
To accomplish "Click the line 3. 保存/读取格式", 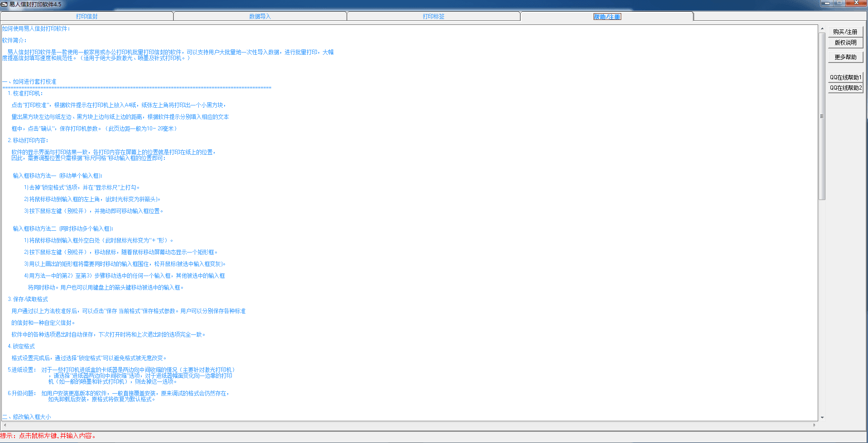I will [28, 299].
